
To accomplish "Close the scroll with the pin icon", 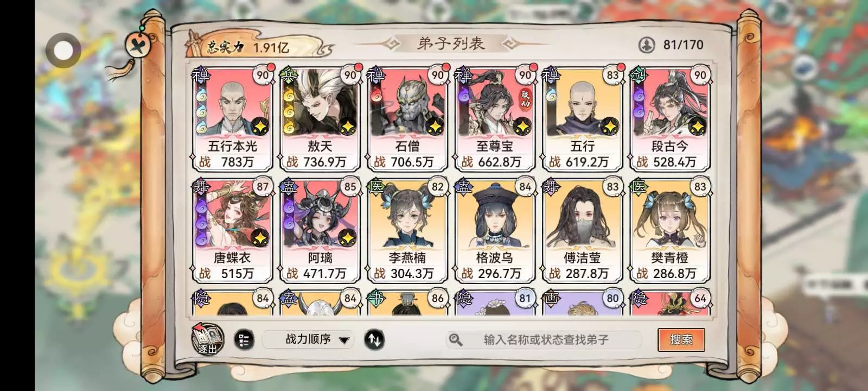I will pos(138,45).
